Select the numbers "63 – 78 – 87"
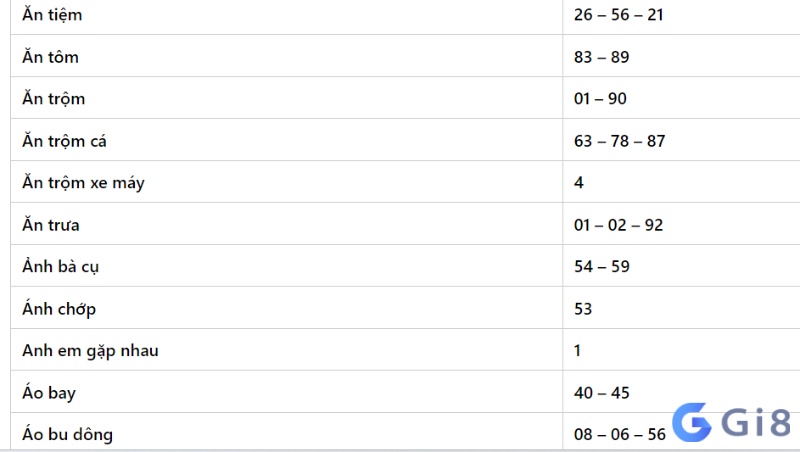 coord(619,141)
